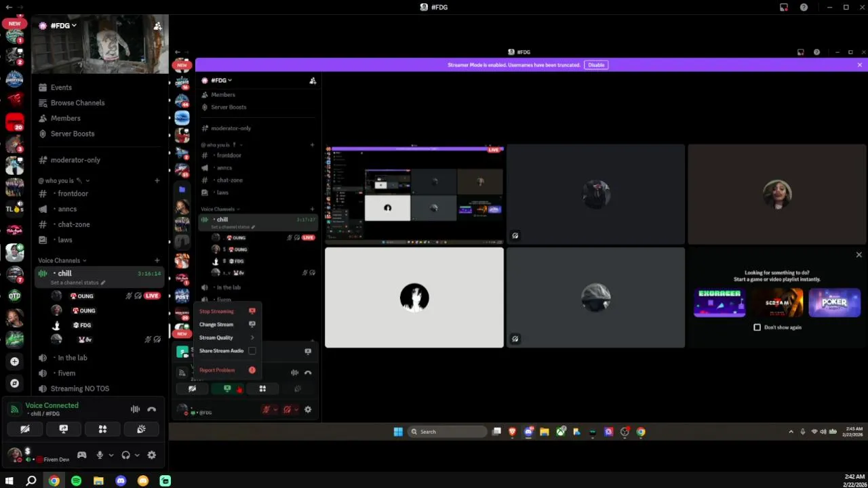Toggle the red muted microphone in streamed Discord
The width and height of the screenshot is (868, 488).
coord(267,409)
